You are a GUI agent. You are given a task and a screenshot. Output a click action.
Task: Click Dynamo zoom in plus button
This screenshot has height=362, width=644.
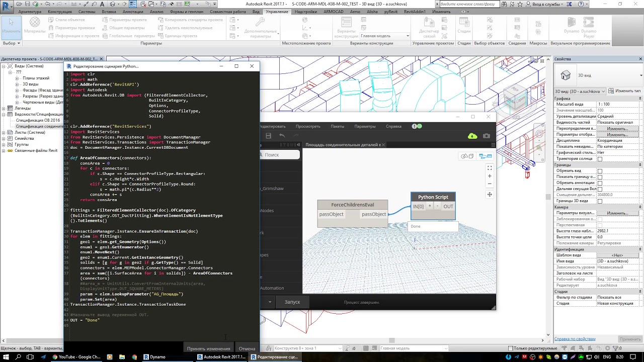click(x=490, y=176)
